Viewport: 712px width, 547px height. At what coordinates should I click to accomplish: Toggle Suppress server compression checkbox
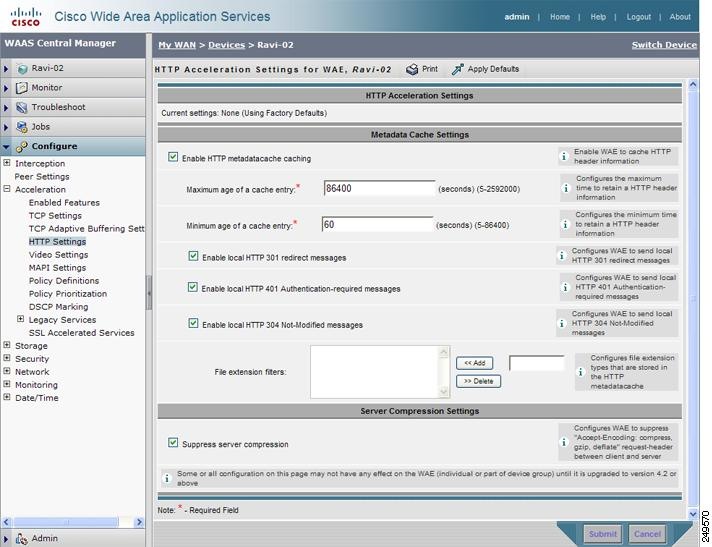173,442
